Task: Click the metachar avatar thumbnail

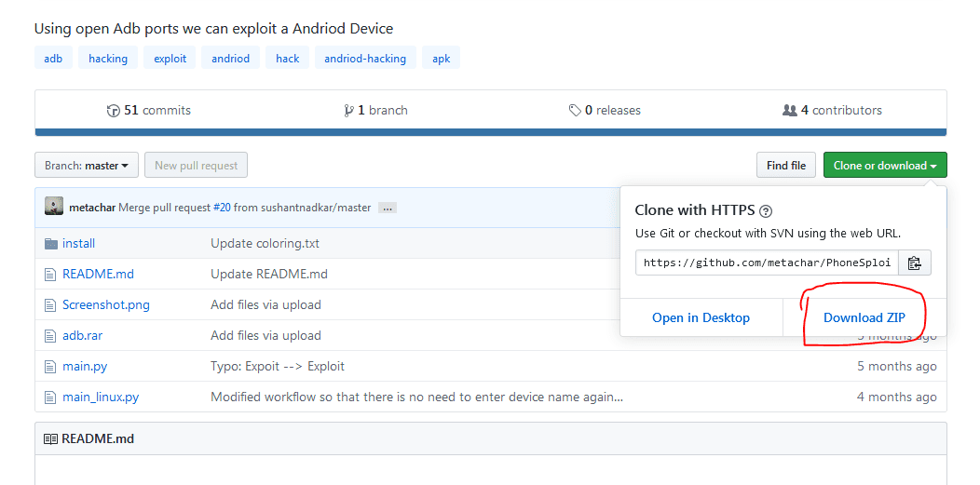Action: [x=54, y=207]
